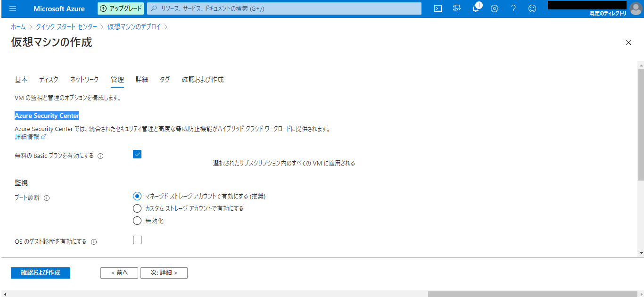Click the highlighted Azure Security Center heading
Screen dimensions: 644x297
(47, 115)
